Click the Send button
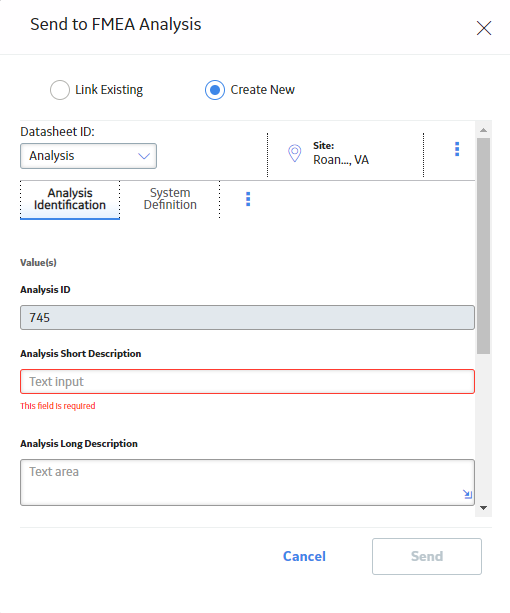This screenshot has height=613, width=510. pyautogui.click(x=427, y=556)
